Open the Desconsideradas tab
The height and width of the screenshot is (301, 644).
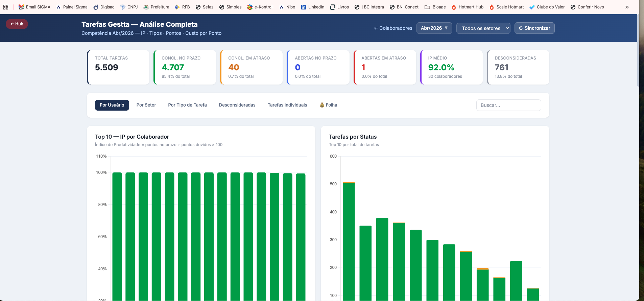tap(237, 105)
